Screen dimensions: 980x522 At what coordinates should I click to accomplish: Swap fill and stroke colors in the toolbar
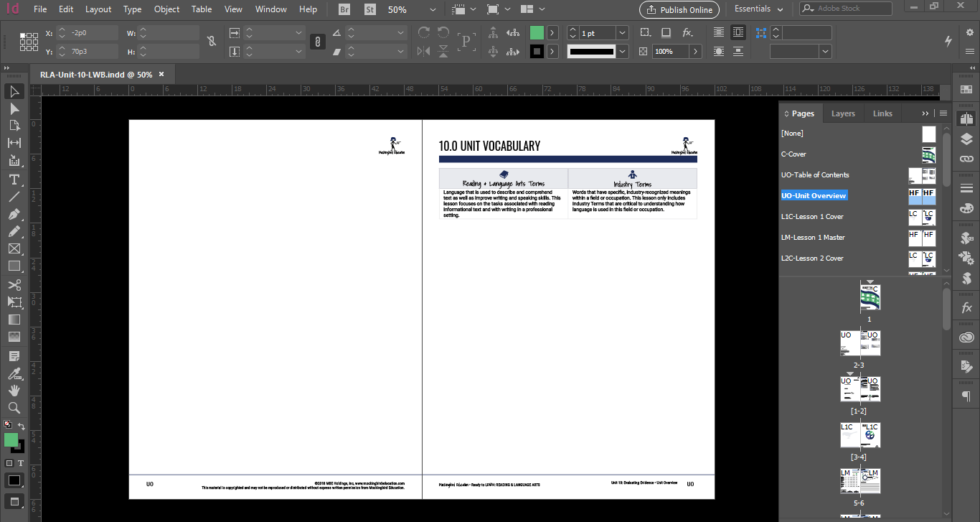[x=22, y=424]
